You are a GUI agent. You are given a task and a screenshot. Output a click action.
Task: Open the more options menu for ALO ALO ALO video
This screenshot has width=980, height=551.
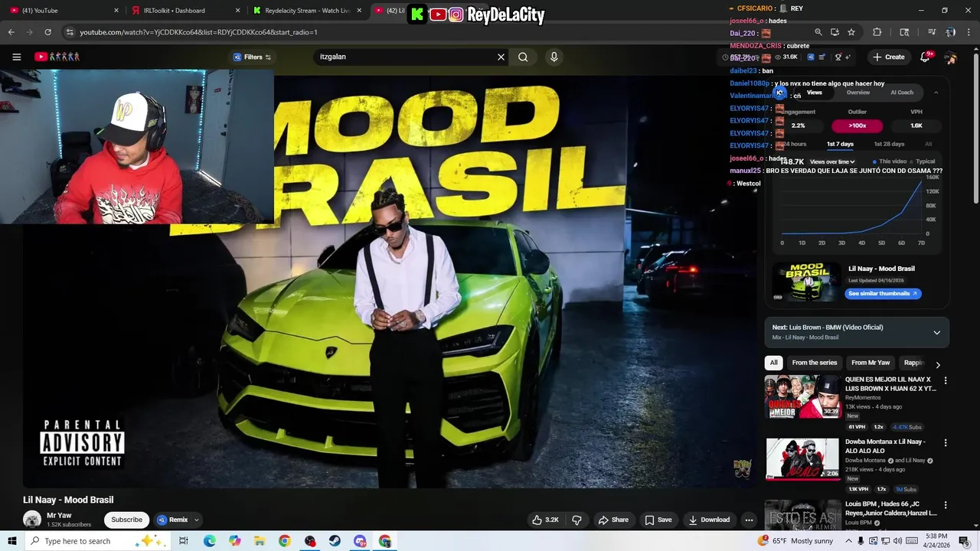tap(946, 442)
